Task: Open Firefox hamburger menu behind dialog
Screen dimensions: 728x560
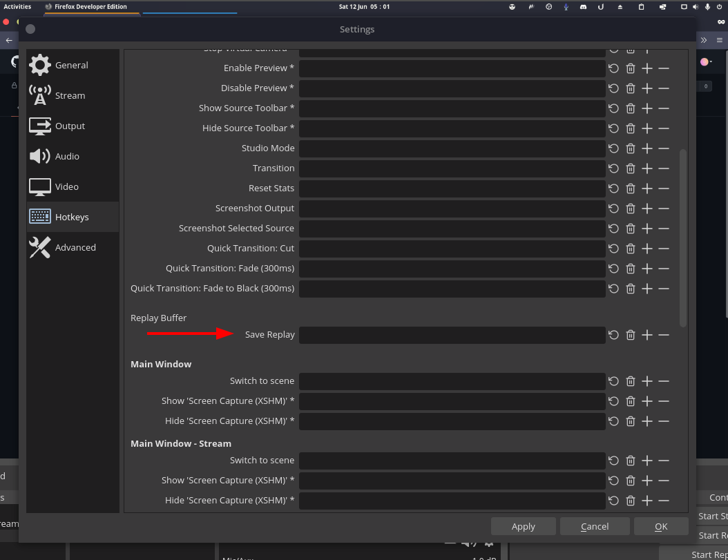Action: [719, 41]
